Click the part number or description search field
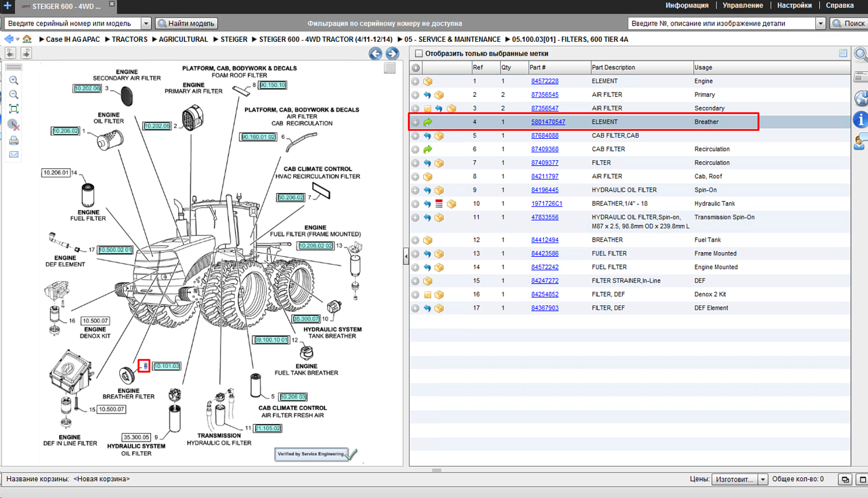The height and width of the screenshot is (498, 868). coord(722,24)
